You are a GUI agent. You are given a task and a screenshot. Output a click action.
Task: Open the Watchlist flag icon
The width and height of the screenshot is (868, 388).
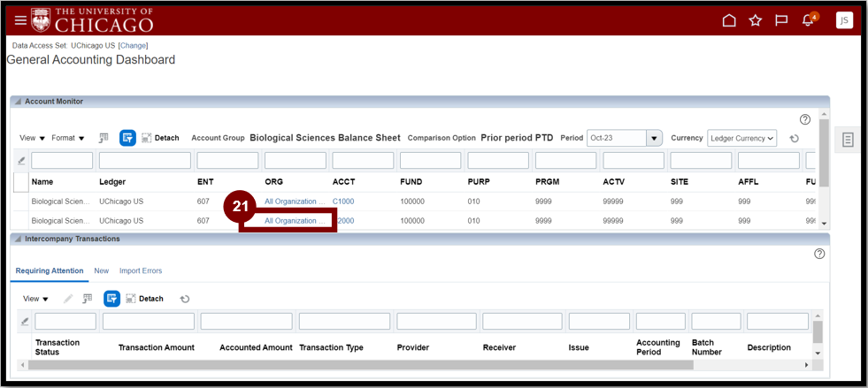point(781,20)
